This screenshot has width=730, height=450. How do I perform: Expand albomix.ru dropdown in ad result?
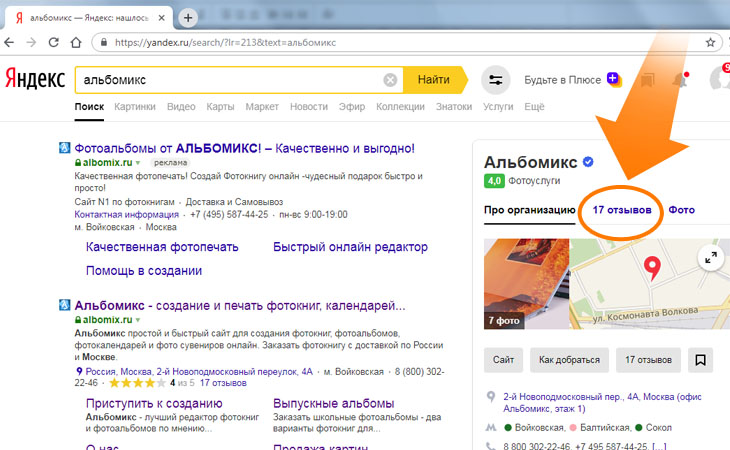138,163
